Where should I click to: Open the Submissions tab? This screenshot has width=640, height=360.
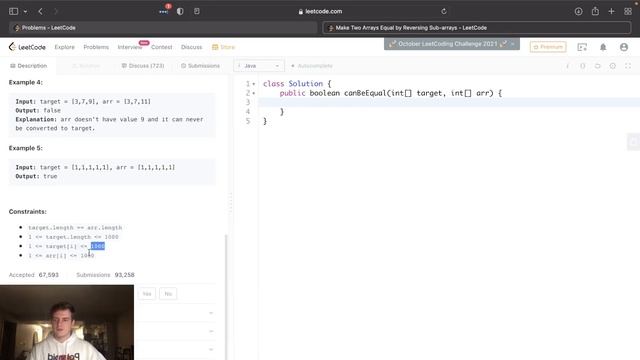point(200,66)
